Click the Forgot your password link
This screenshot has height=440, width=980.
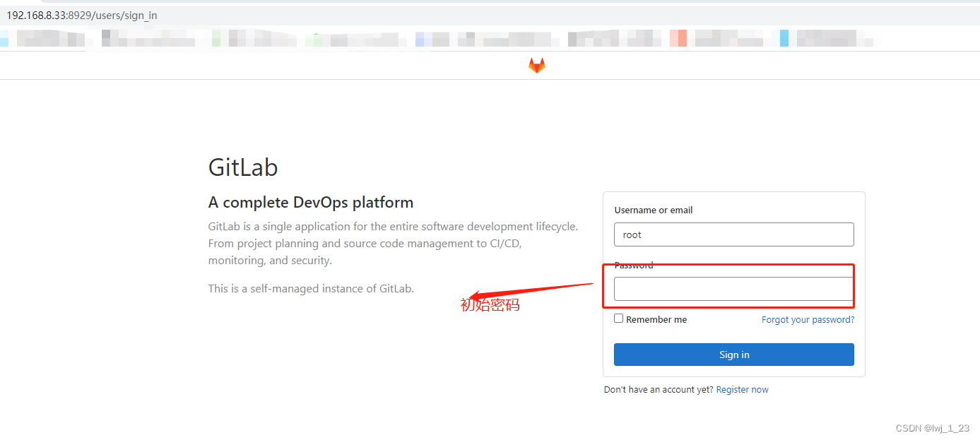point(808,319)
